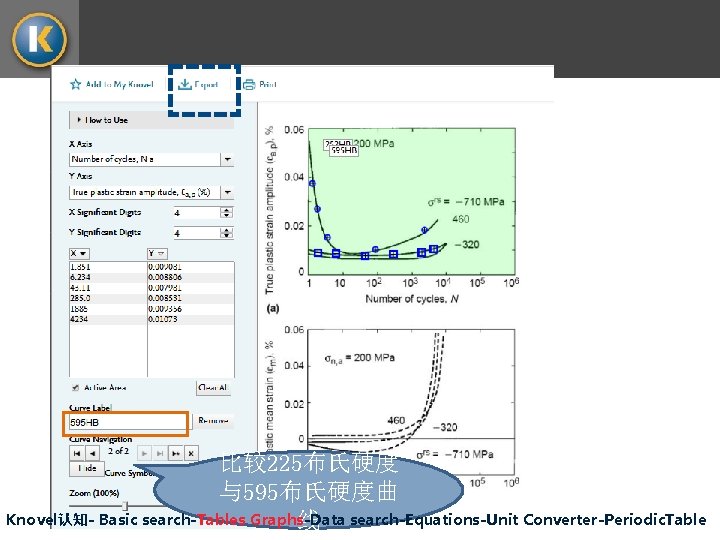Click the Zoom slider handle
The height and width of the screenshot is (540, 720).
[x=124, y=506]
